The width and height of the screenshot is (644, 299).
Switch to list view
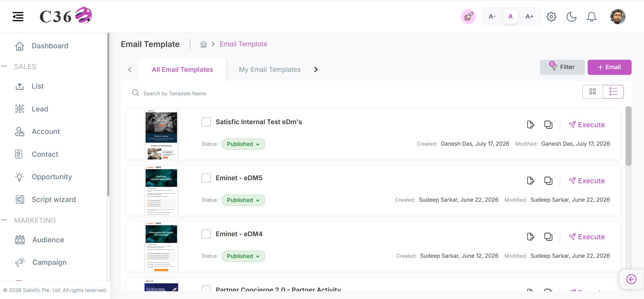tap(613, 92)
